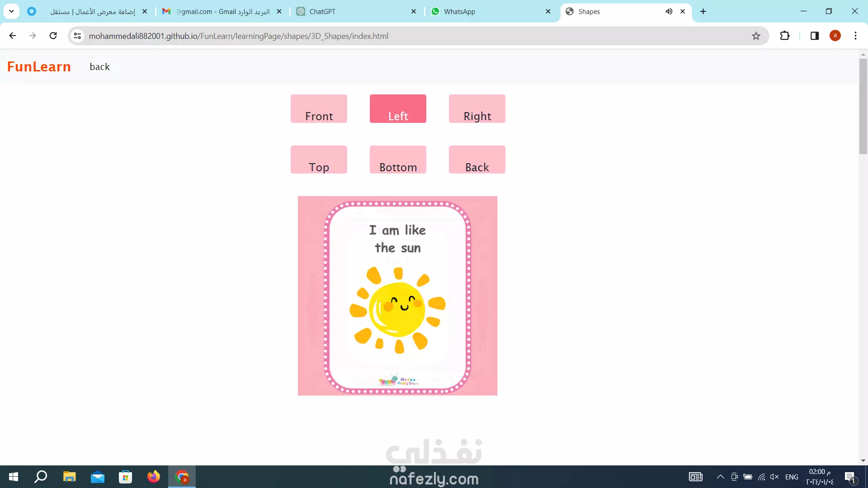Viewport: 868px width, 488px height.
Task: Go back with browser arrow
Action: pos(13,36)
